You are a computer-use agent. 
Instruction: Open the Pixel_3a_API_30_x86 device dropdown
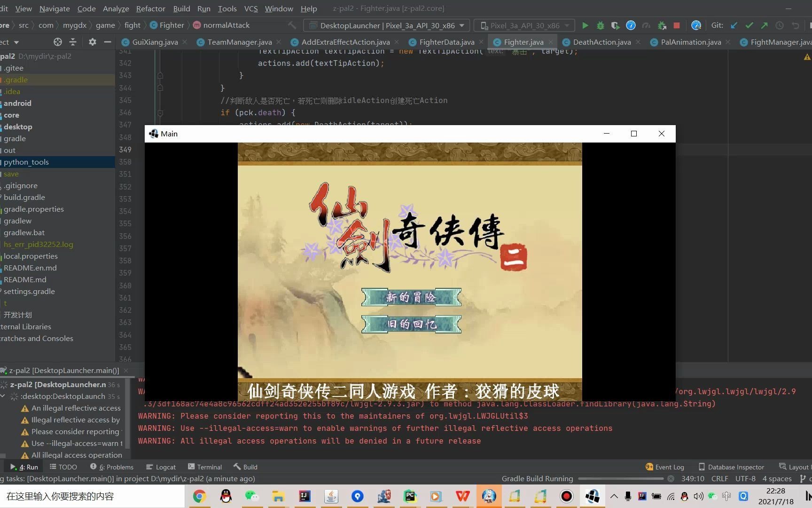pos(525,25)
